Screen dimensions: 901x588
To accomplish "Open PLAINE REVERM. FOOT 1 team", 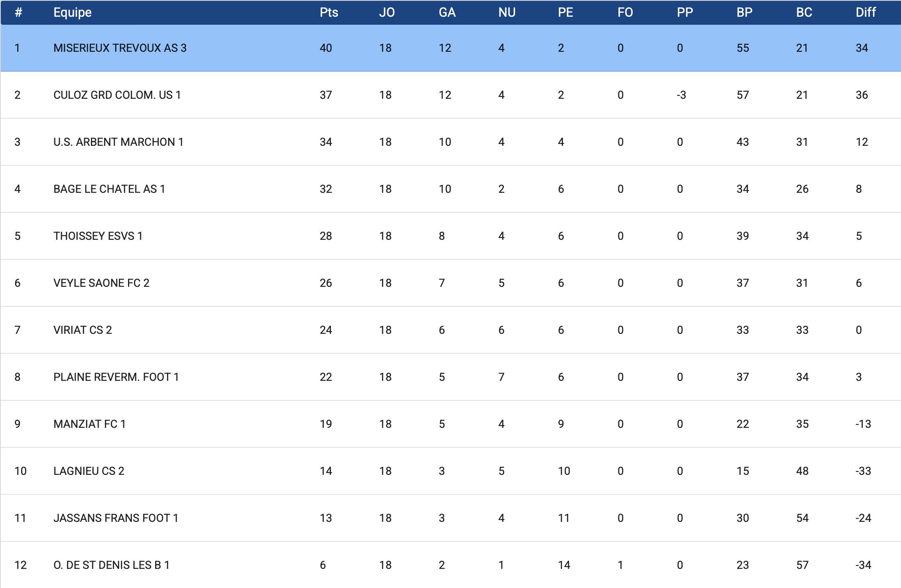I will coord(116,377).
